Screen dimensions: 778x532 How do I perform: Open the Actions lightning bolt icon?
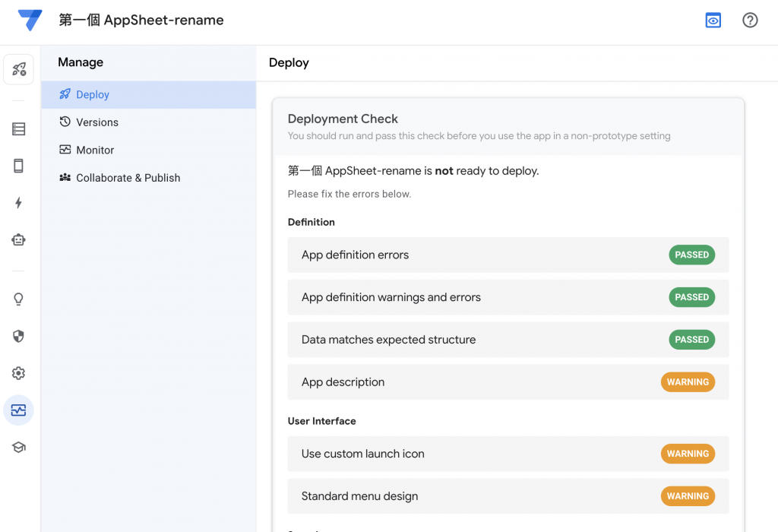[x=19, y=203]
